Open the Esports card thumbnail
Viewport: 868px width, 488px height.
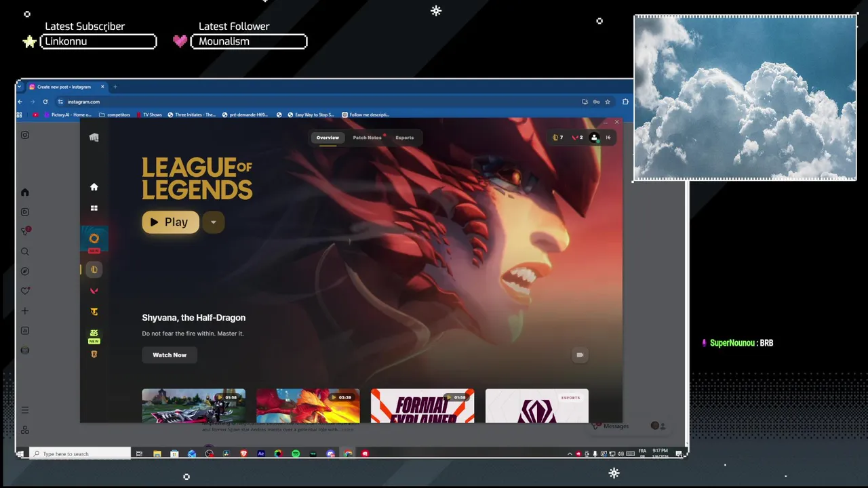pos(537,405)
